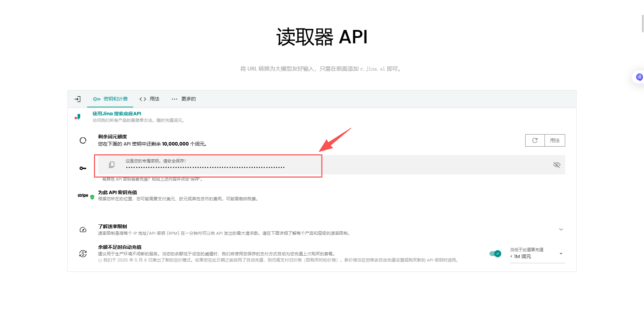644x319 pixels.
Task: Click the floating translate icon on the right edge
Action: pos(639,77)
